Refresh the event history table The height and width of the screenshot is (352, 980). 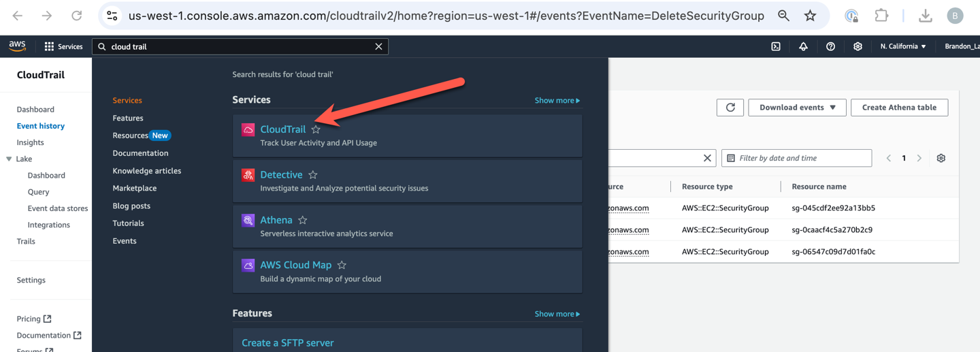(x=730, y=108)
